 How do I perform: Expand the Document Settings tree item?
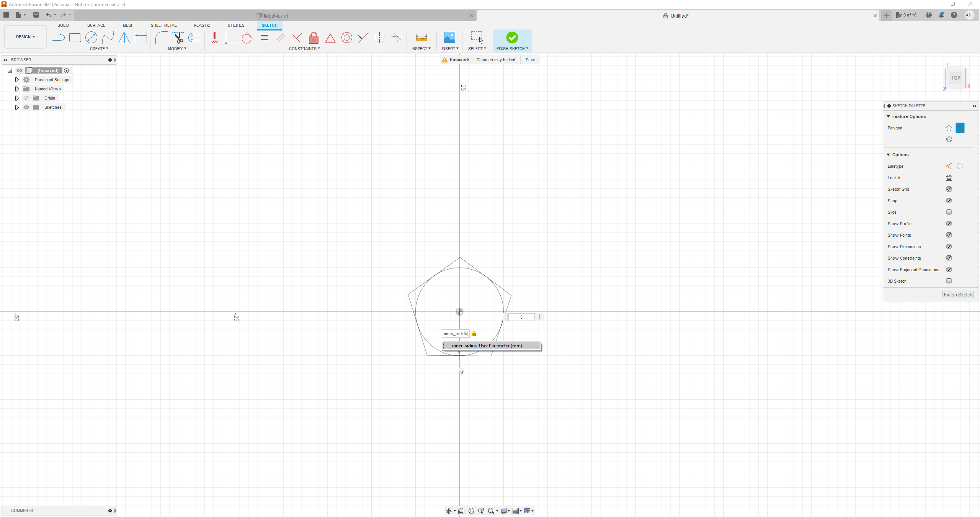[x=16, y=79]
